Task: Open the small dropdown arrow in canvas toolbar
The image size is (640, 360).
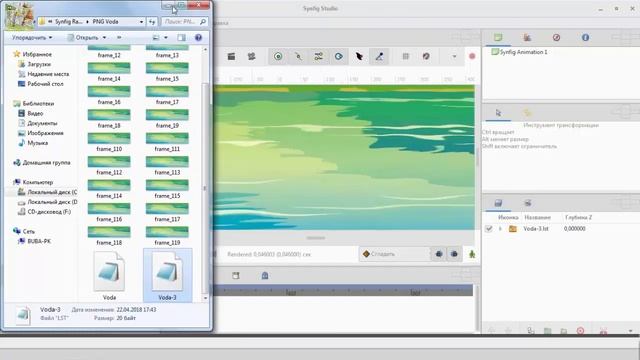Action: coord(454,56)
